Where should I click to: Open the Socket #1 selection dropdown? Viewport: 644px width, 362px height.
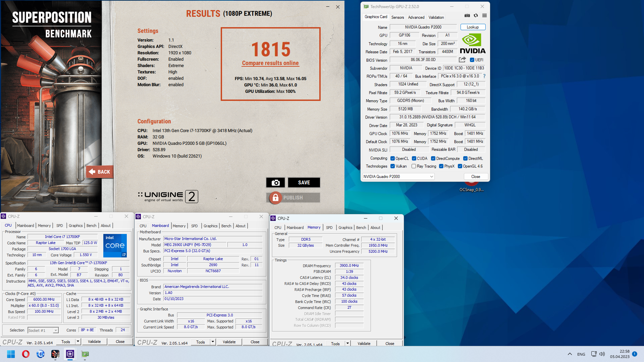(43, 330)
